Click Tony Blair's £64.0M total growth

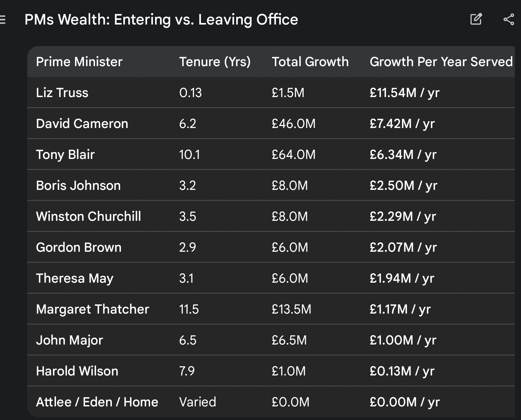pyautogui.click(x=294, y=155)
